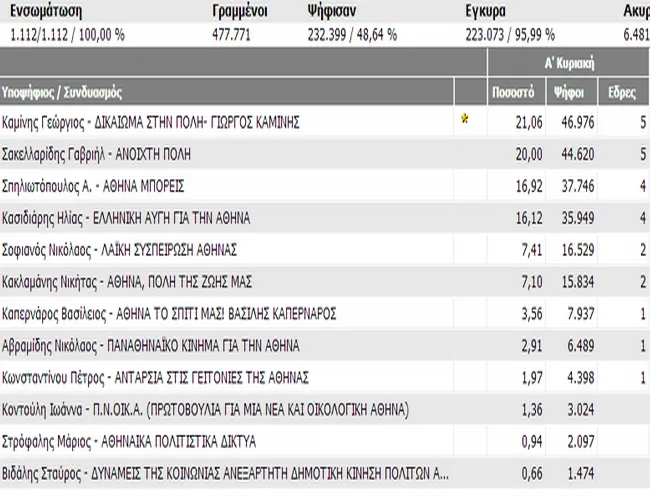The width and height of the screenshot is (650, 500).
Task: Open Σπηλιωτόπουλος Α. - ΑΘΗΝΑ ΜΠΟΡΕΙΣ row
Action: pos(325,186)
